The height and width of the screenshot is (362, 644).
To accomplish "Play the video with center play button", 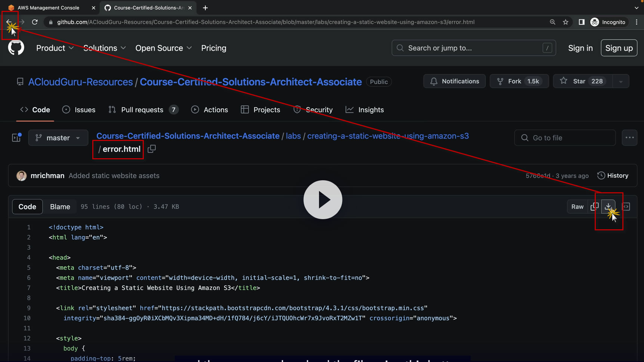I will pyautogui.click(x=323, y=200).
